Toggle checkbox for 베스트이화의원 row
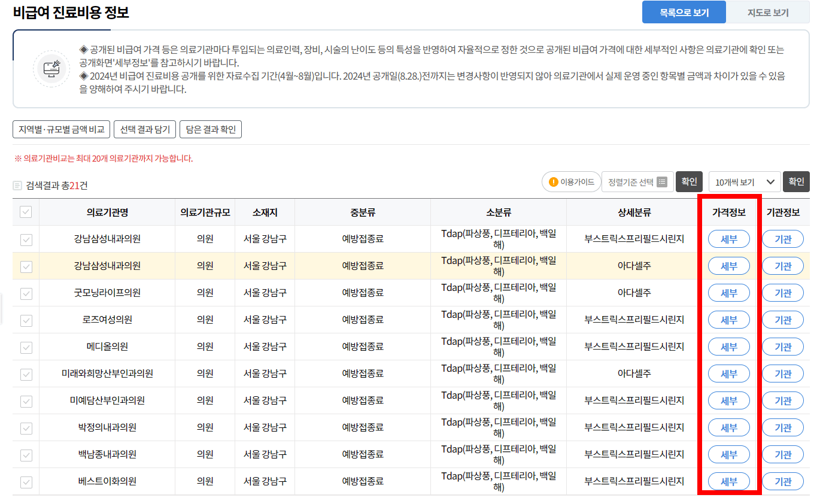The width and height of the screenshot is (823, 504). click(x=26, y=482)
